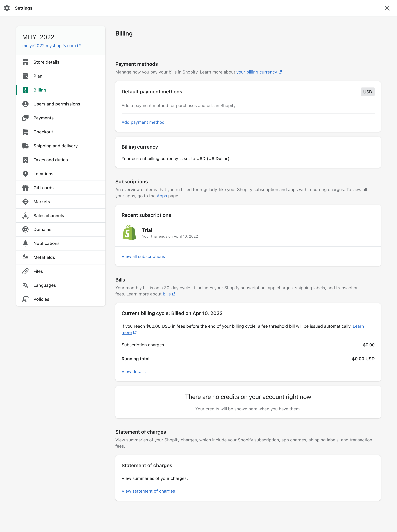The width and height of the screenshot is (397, 532).
Task: Click the Taxes and duties percent icon
Action: pyautogui.click(x=25, y=160)
